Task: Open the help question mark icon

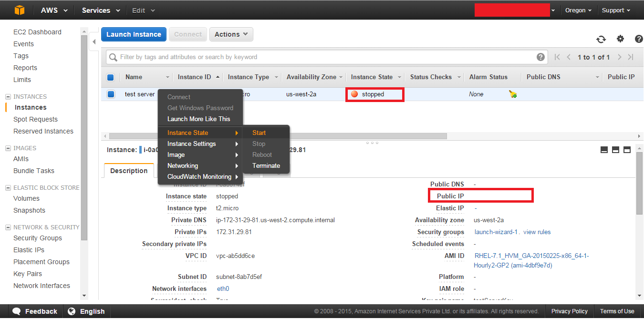Action: 639,39
